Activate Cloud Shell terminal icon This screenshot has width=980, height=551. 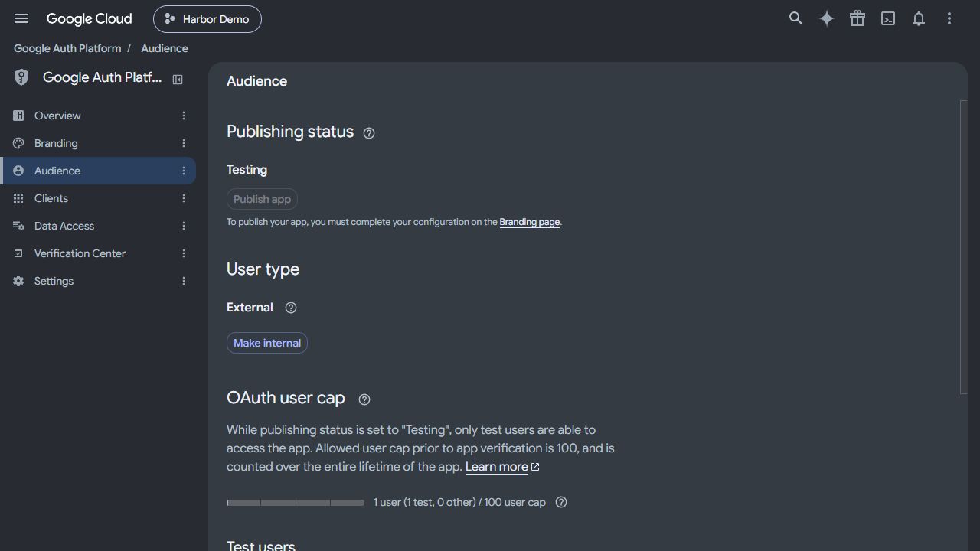coord(888,18)
